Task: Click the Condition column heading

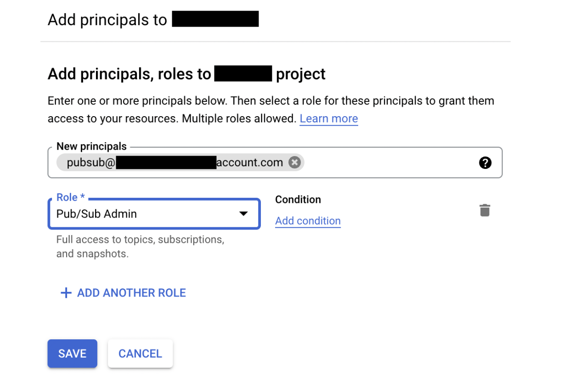Action: coord(298,200)
